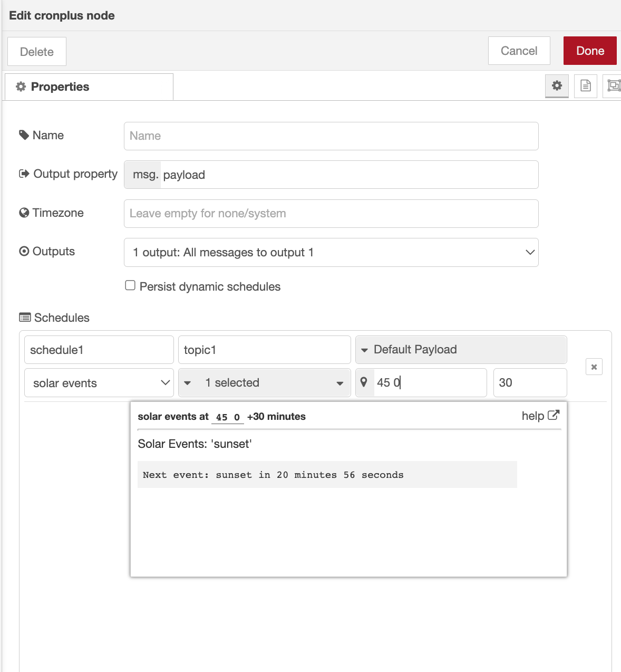Screen dimensions: 621x672
Task: Open node description document icon
Action: coord(585,86)
